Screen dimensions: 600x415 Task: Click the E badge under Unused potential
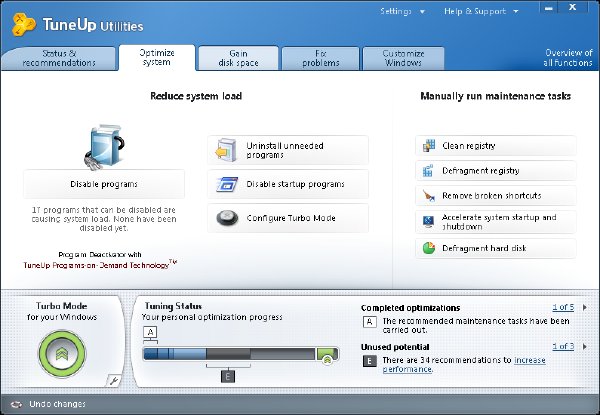[369, 361]
